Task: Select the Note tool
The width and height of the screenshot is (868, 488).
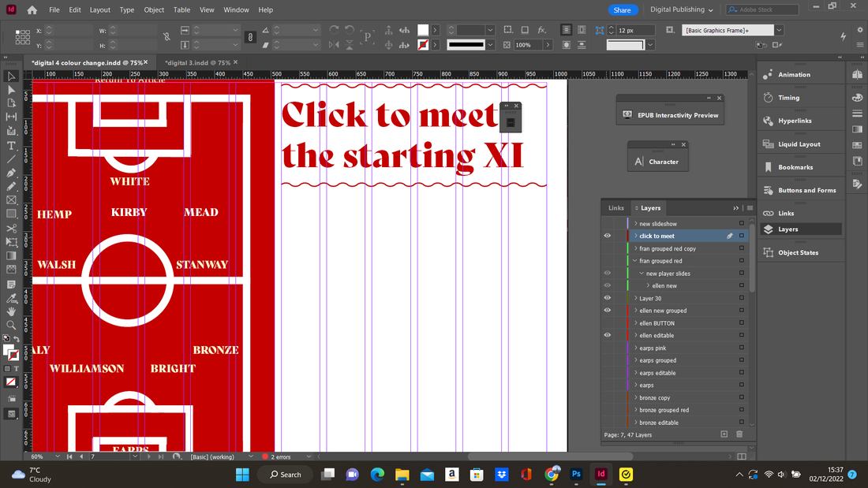Action: (11, 285)
